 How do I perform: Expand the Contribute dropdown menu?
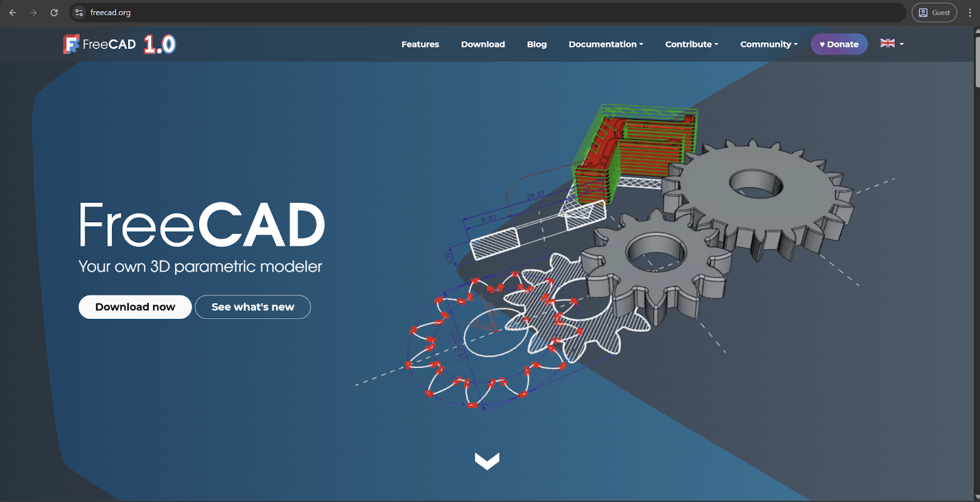(x=692, y=44)
